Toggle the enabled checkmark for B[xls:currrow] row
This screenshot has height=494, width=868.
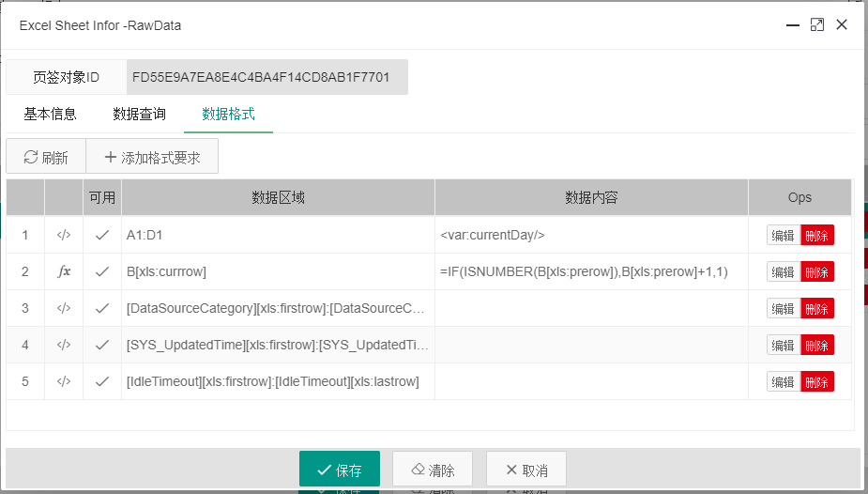click(102, 271)
